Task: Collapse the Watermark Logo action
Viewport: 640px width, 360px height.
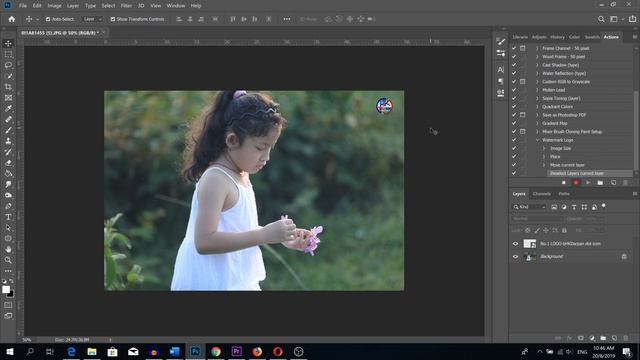Action: pos(537,140)
